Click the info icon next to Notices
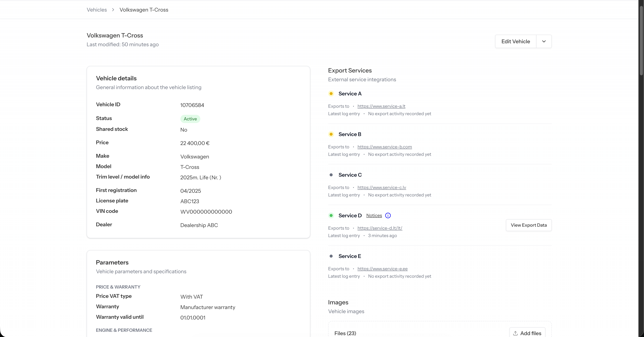Image resolution: width=644 pixels, height=337 pixels. click(388, 215)
